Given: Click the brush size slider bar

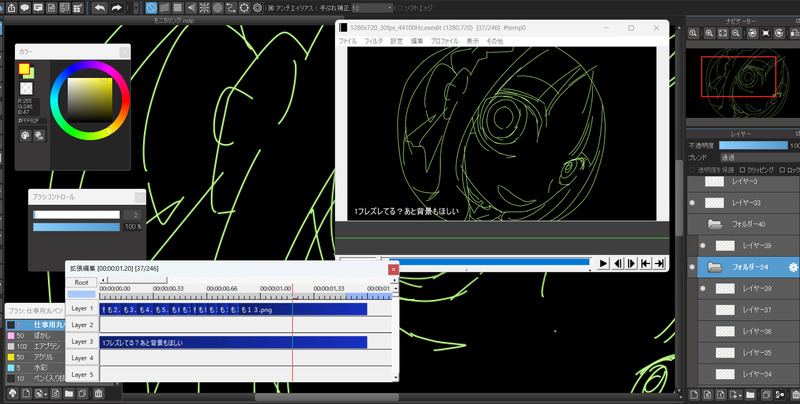Looking at the screenshot, I should (x=77, y=215).
